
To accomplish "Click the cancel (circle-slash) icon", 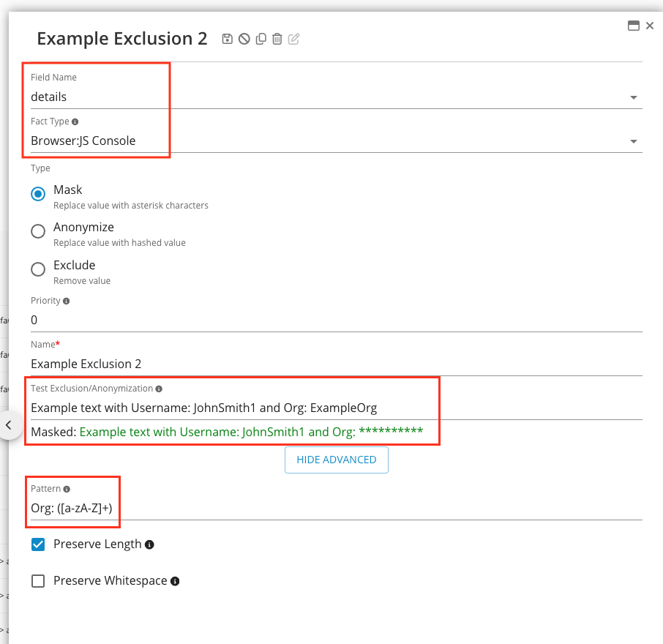I will (244, 40).
